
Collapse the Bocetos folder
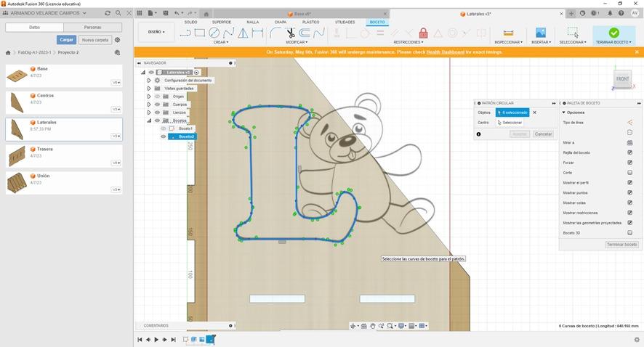click(x=149, y=121)
